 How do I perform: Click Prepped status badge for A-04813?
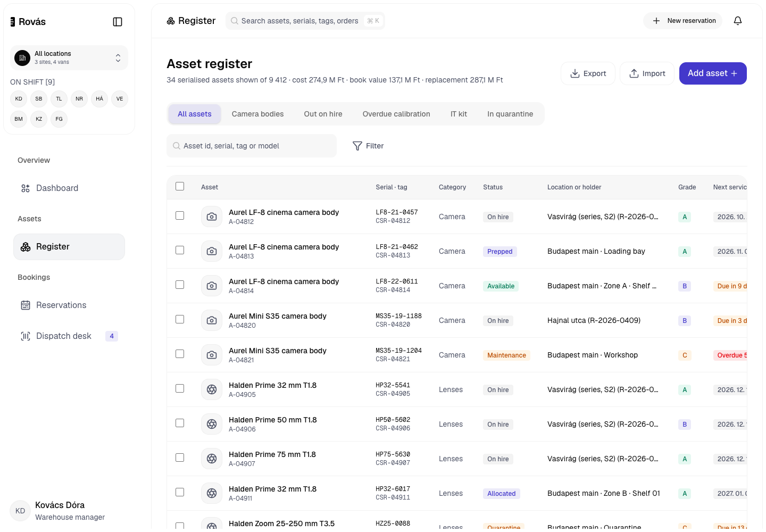500,252
